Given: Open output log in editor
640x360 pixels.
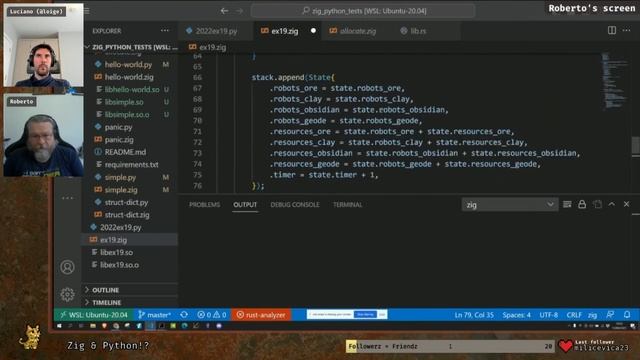Looking at the screenshot, I should tap(597, 204).
